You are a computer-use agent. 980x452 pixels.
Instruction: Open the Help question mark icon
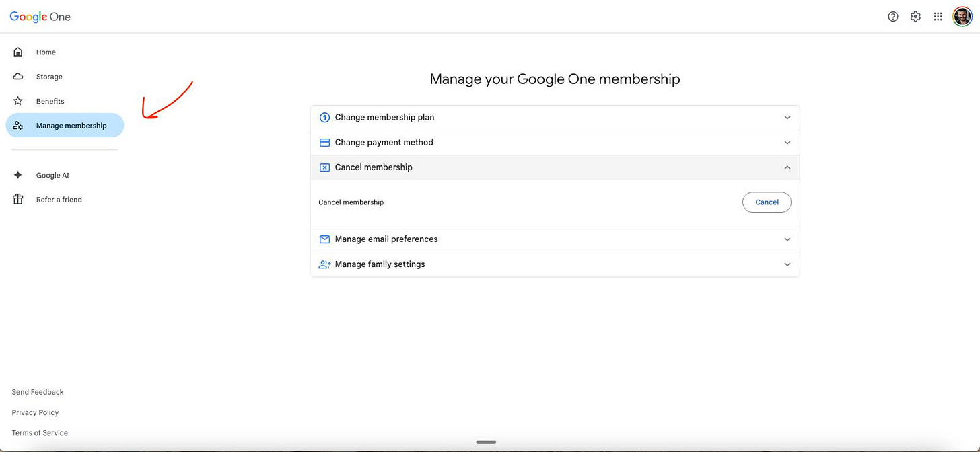click(x=893, y=17)
